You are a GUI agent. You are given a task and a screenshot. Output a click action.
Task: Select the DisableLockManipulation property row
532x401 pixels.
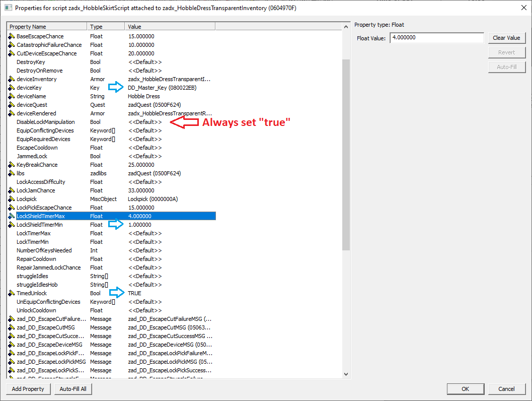[x=112, y=122]
